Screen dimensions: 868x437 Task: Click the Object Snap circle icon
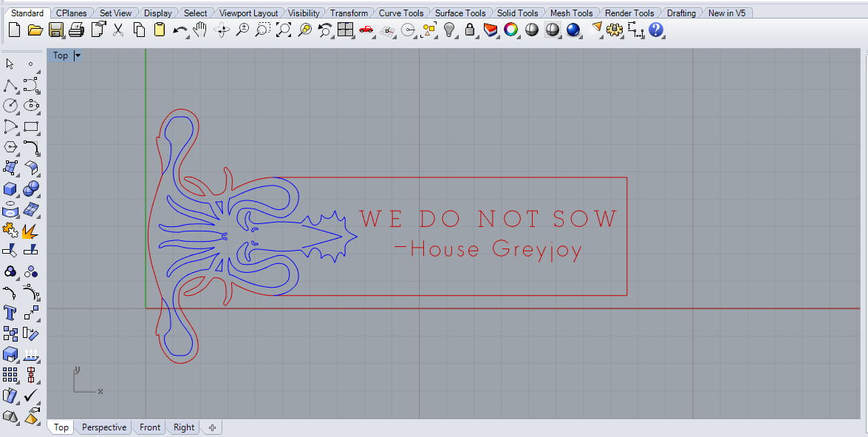click(409, 30)
